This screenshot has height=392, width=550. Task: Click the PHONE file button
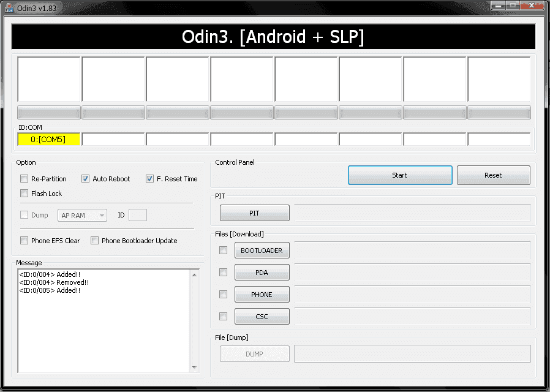click(x=262, y=295)
